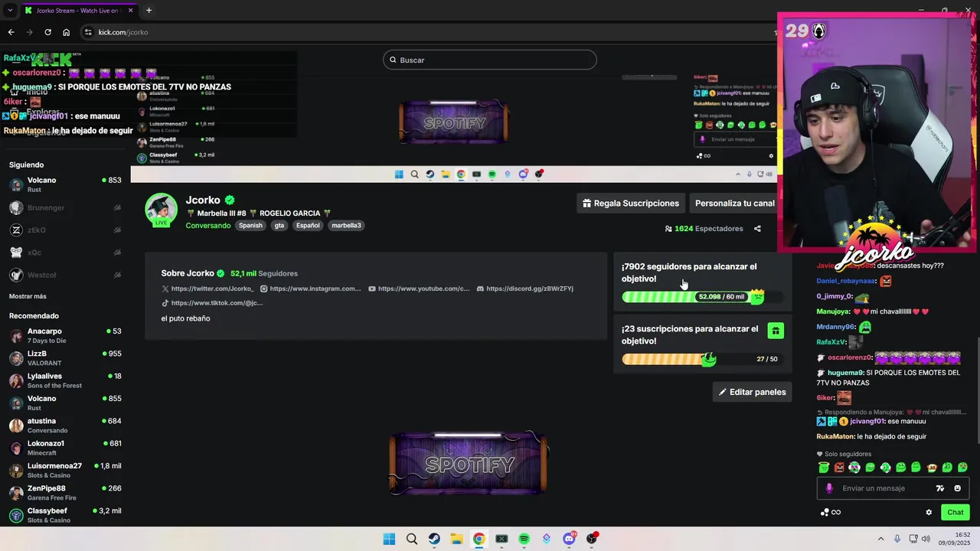This screenshot has width=980, height=551.
Task: Click the chat settings gear icon
Action: [x=929, y=513]
